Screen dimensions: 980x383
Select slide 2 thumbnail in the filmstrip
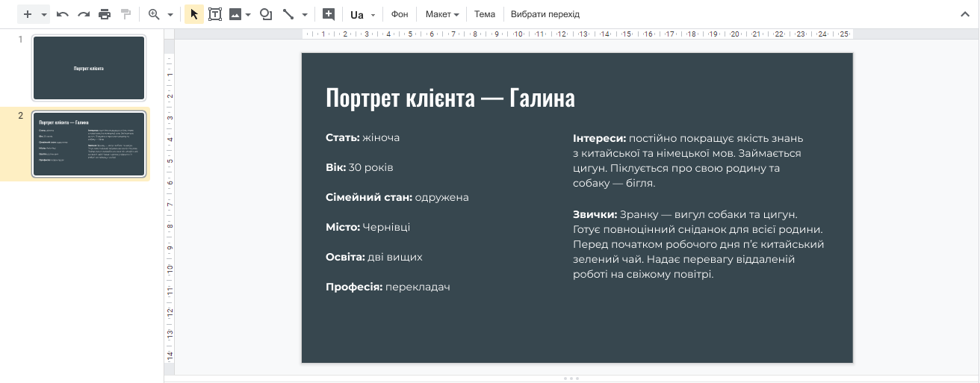coord(89,144)
